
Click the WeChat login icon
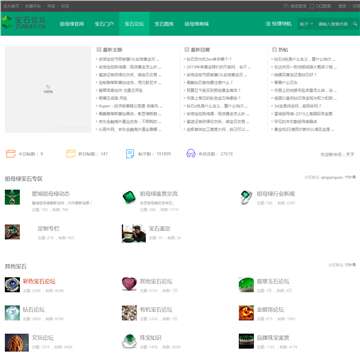point(286,6)
